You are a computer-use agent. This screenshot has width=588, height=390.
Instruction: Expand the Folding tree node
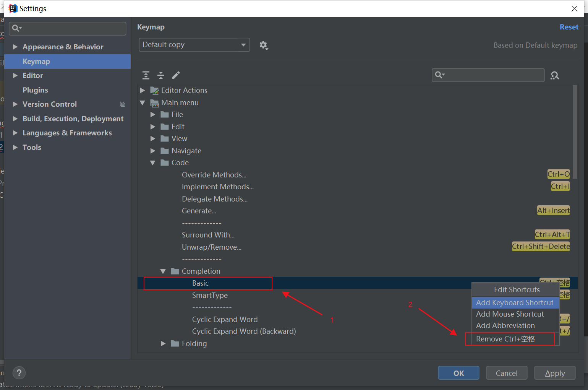tap(163, 343)
